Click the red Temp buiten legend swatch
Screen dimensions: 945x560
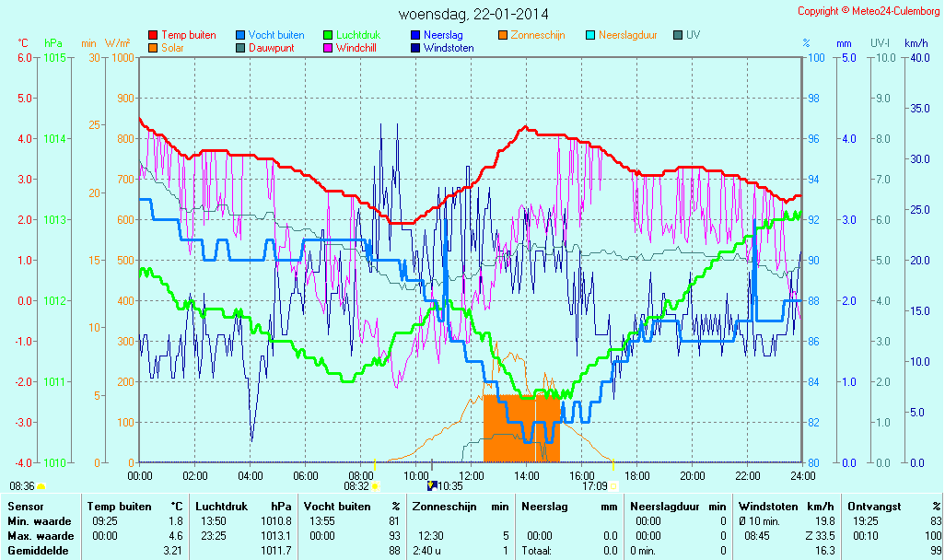(153, 35)
